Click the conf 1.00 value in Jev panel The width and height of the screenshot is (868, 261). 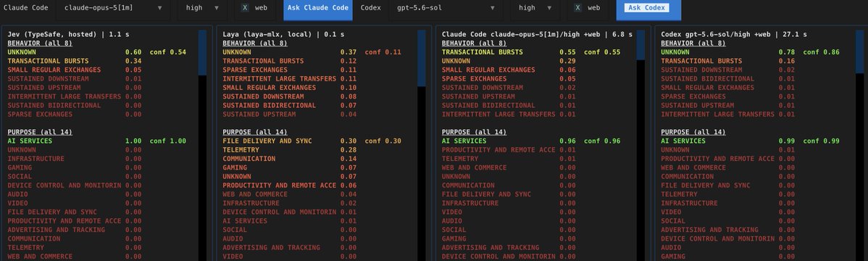[168, 141]
